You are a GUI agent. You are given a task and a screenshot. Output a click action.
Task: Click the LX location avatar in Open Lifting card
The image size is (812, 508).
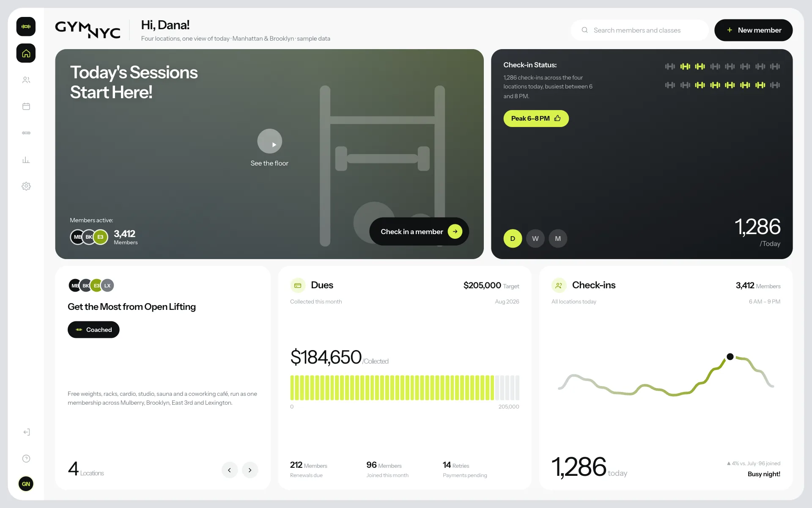107,285
